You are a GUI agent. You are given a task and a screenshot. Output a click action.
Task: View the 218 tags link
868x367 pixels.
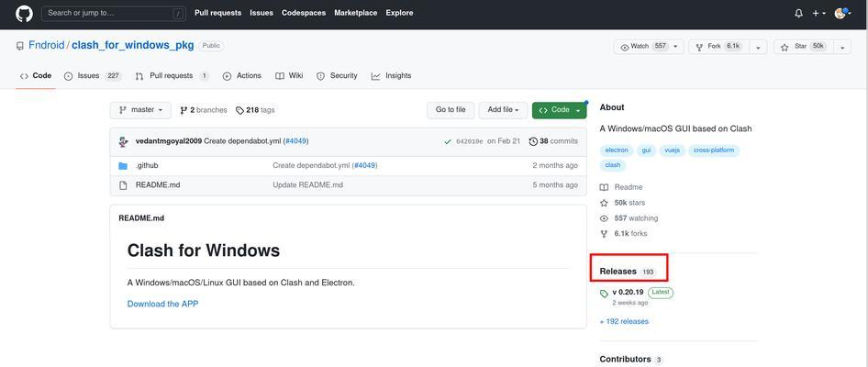tap(255, 110)
